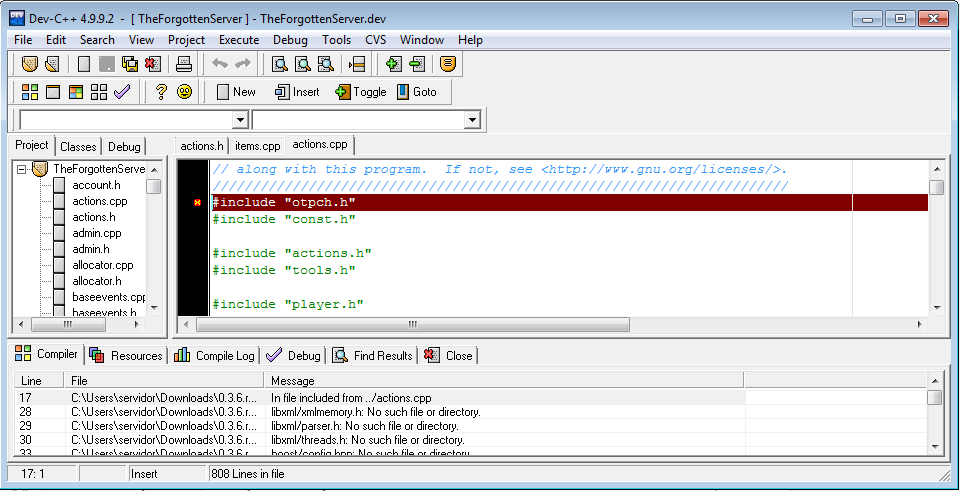Open the second function combo dropdown
960x491 pixels.
pos(471,119)
